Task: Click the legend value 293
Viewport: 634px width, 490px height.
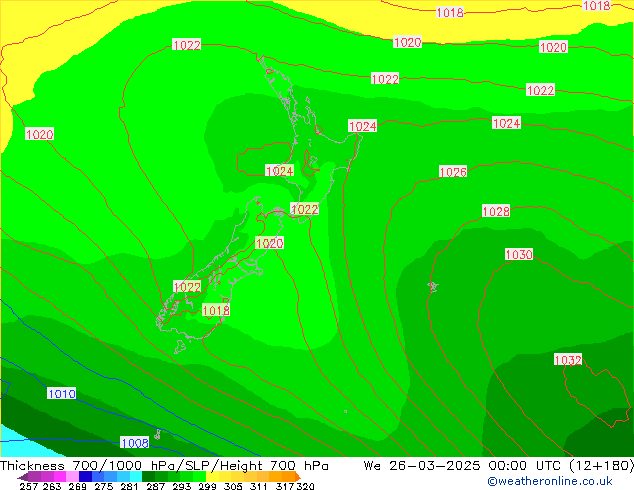Action: (182, 486)
